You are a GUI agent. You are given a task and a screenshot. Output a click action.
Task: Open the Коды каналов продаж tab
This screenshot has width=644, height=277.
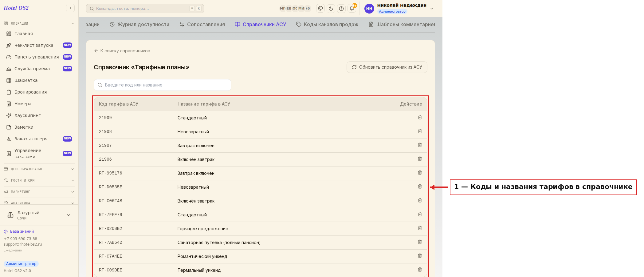[327, 24]
